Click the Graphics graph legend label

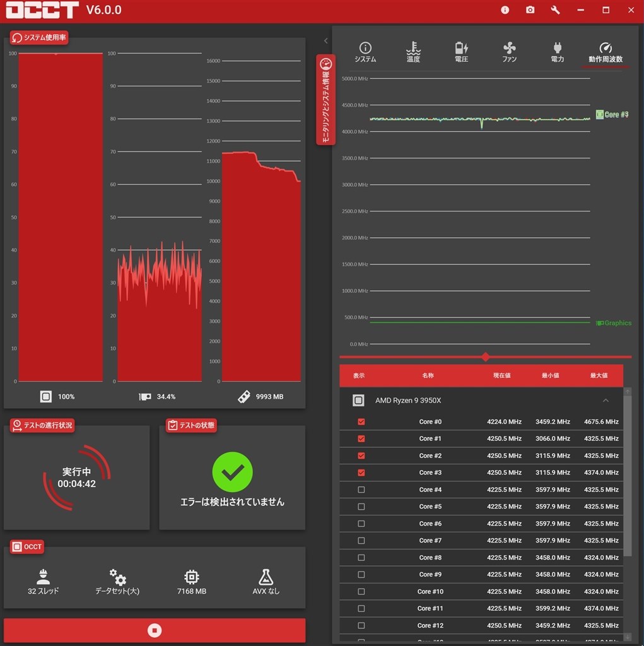pyautogui.click(x=614, y=323)
